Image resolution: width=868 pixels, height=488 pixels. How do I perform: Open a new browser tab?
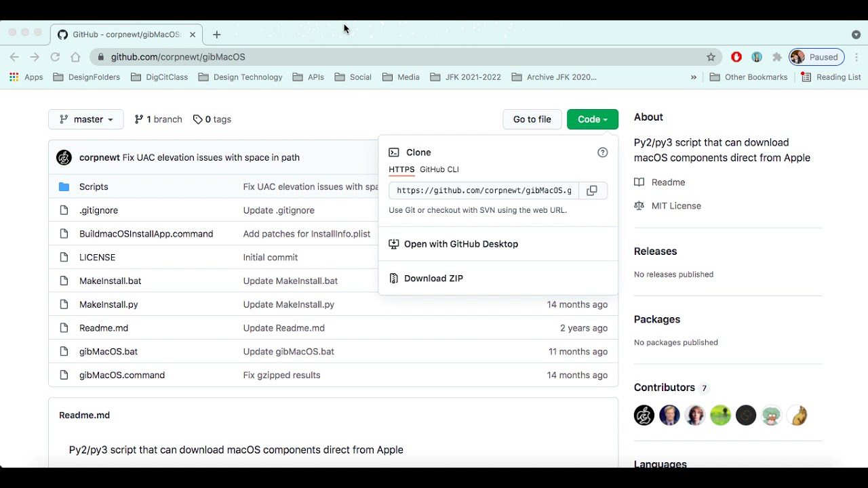coord(216,35)
